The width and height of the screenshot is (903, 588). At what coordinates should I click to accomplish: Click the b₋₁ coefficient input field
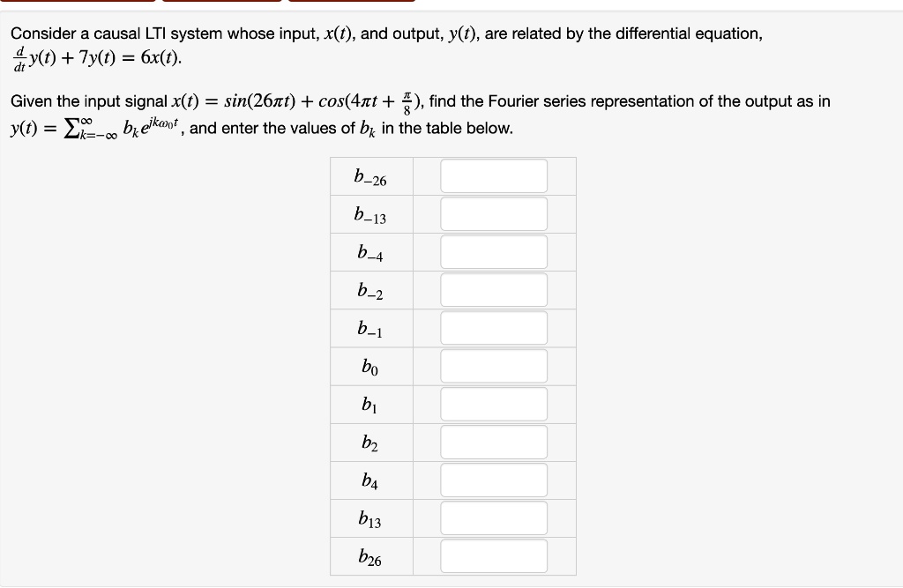[494, 327]
